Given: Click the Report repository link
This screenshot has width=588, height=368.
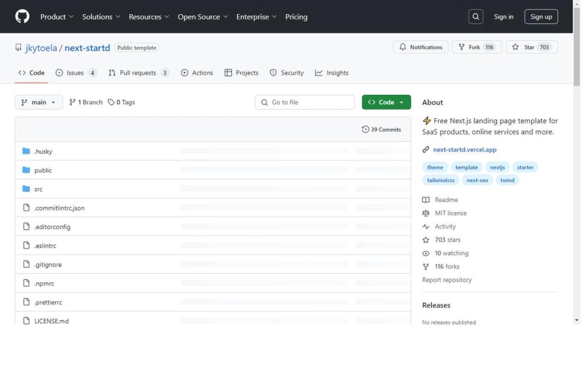Looking at the screenshot, I should pyautogui.click(x=447, y=280).
